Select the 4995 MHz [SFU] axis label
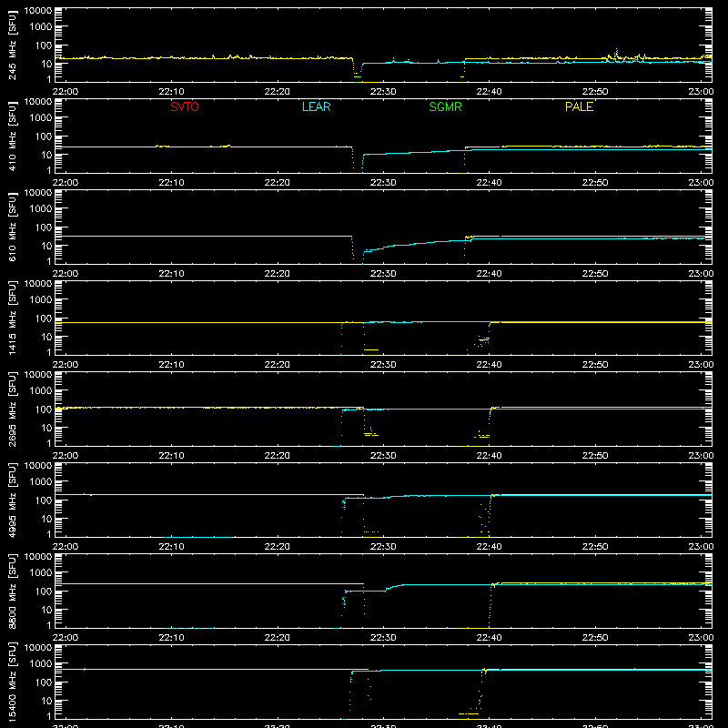728x728 pixels. [x=13, y=500]
